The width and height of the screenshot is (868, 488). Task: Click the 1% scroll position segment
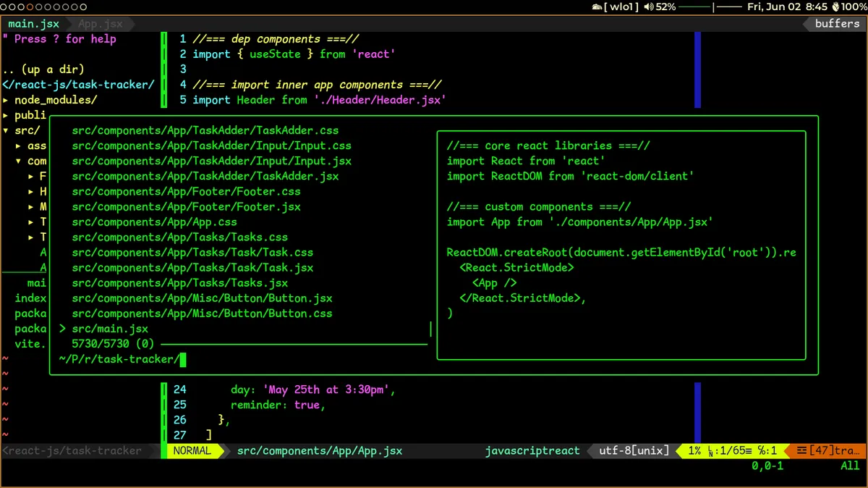click(694, 450)
